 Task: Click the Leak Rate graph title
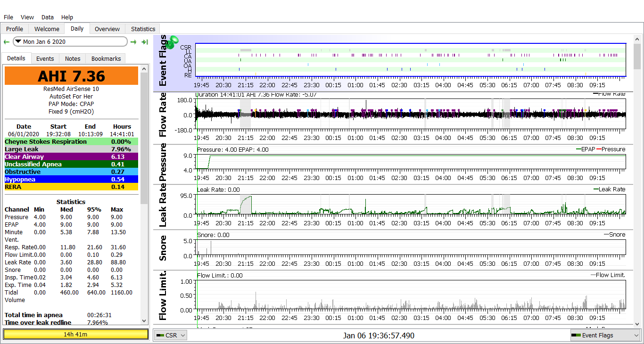tap(163, 206)
